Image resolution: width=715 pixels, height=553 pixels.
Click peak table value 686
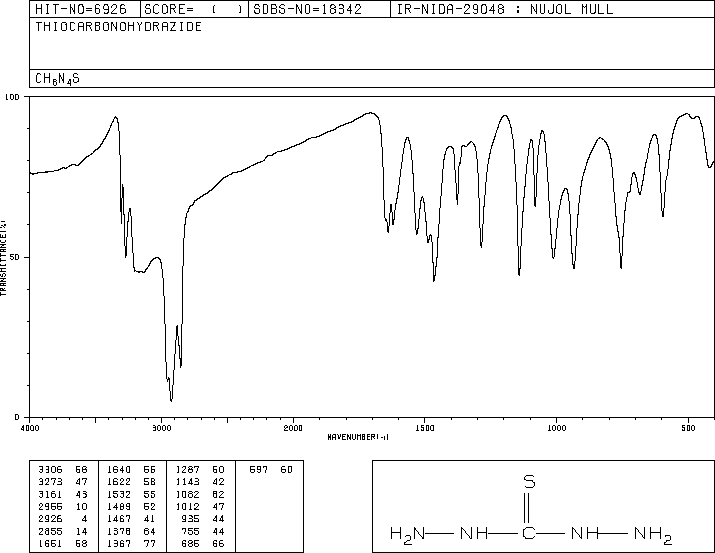click(x=190, y=543)
